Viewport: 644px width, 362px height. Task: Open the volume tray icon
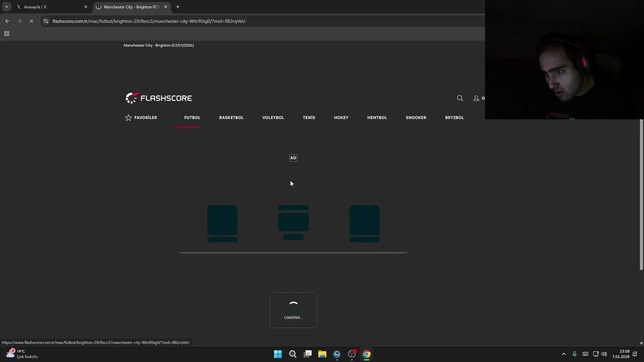(x=604, y=354)
